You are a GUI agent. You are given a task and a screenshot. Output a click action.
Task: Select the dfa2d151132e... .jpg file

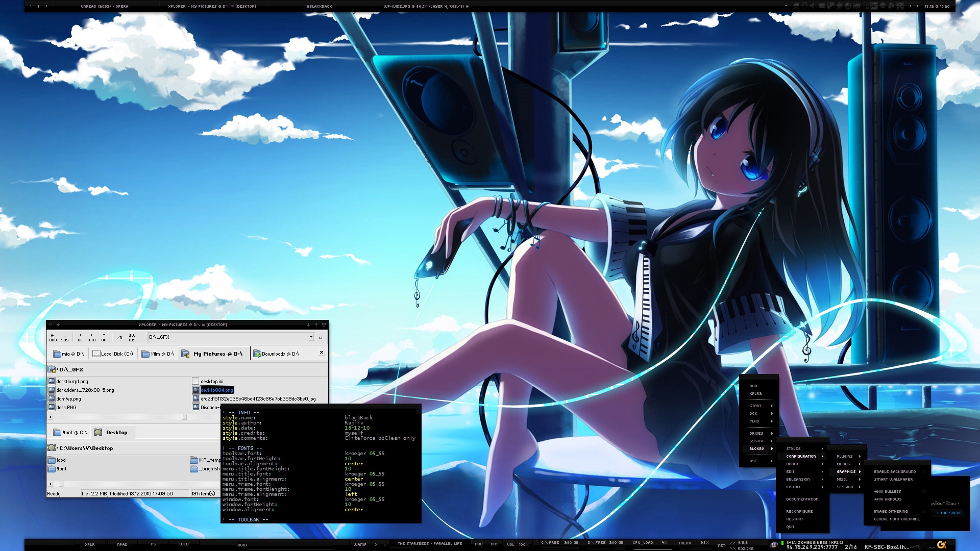tap(254, 398)
